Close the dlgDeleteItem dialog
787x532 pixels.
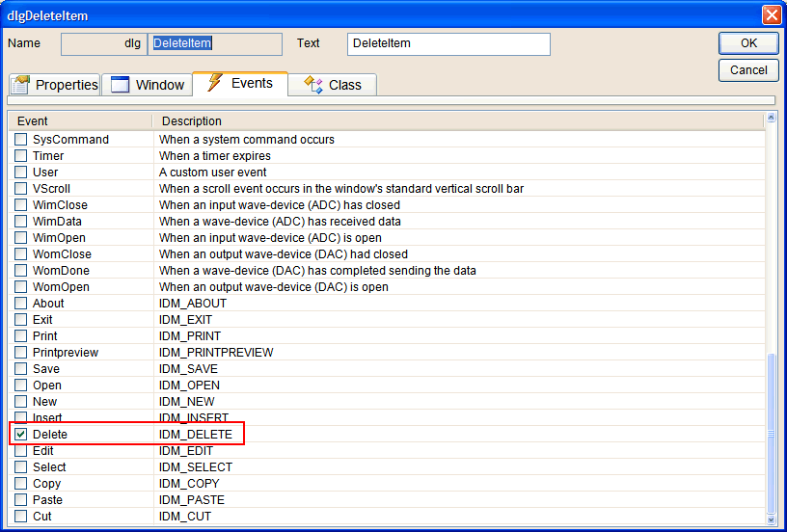(x=771, y=15)
